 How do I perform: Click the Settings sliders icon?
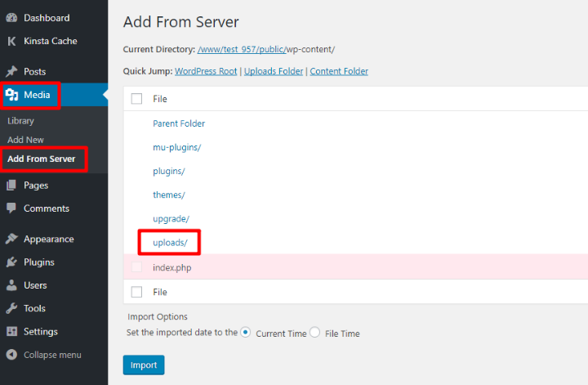11,331
